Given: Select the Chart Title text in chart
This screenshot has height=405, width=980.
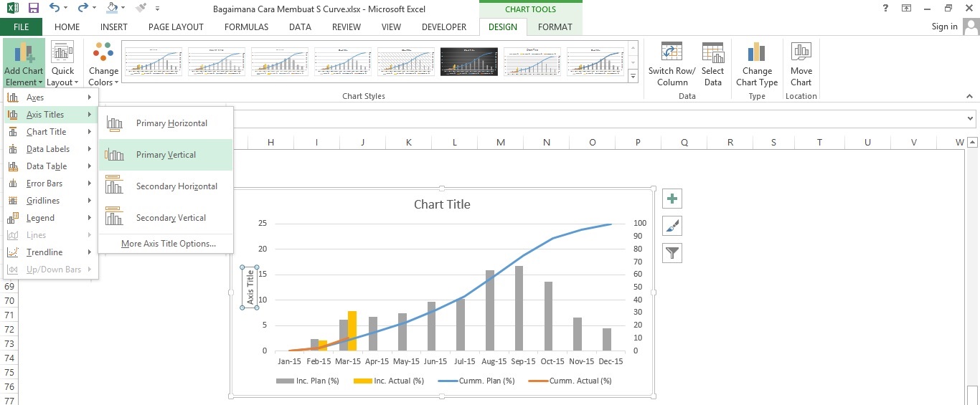Looking at the screenshot, I should coord(442,204).
